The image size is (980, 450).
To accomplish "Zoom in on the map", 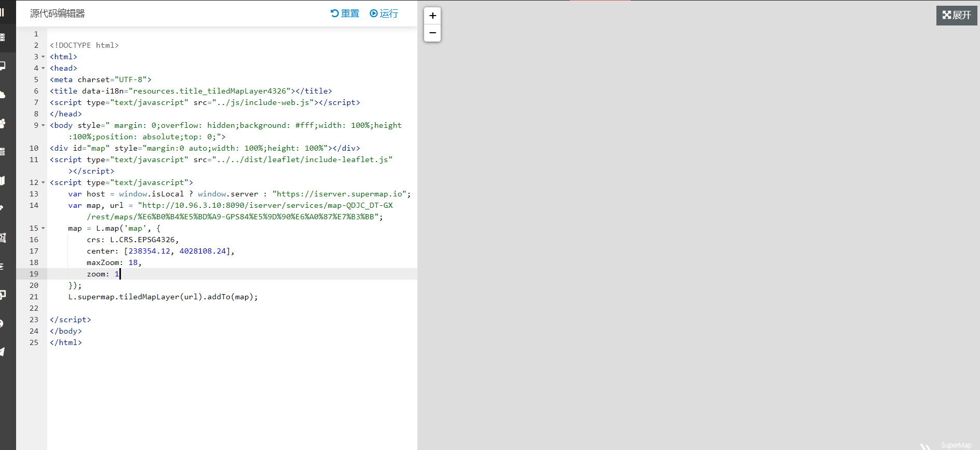I will tap(432, 16).
